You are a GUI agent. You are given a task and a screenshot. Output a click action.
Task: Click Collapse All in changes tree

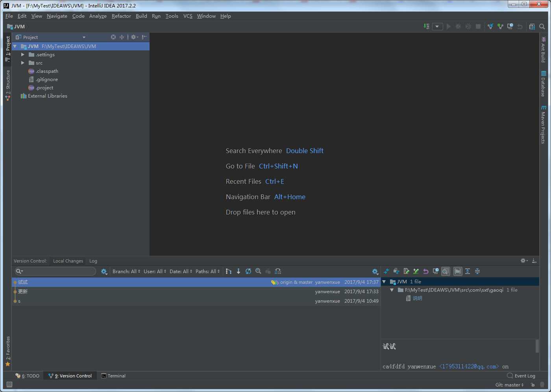click(477, 271)
